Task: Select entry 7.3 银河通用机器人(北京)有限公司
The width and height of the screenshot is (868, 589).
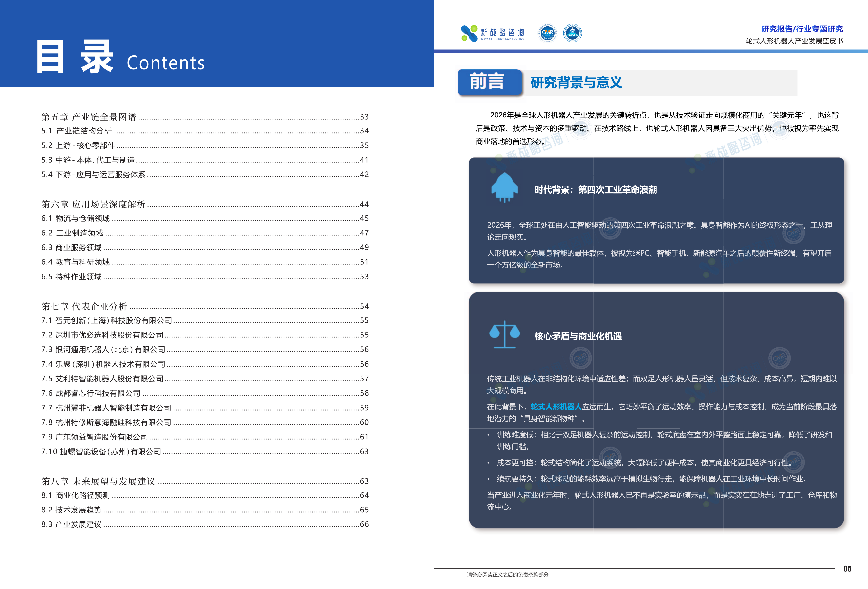Action: pyautogui.click(x=205, y=350)
